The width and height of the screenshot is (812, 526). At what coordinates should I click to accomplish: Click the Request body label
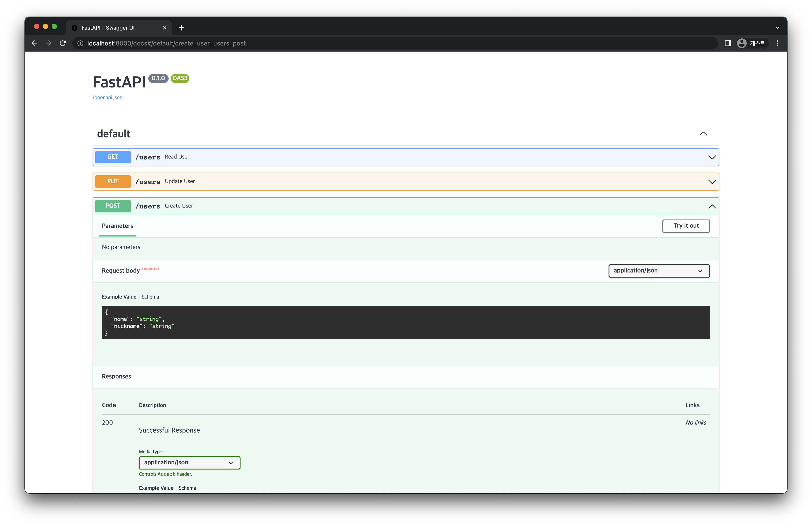click(x=121, y=271)
